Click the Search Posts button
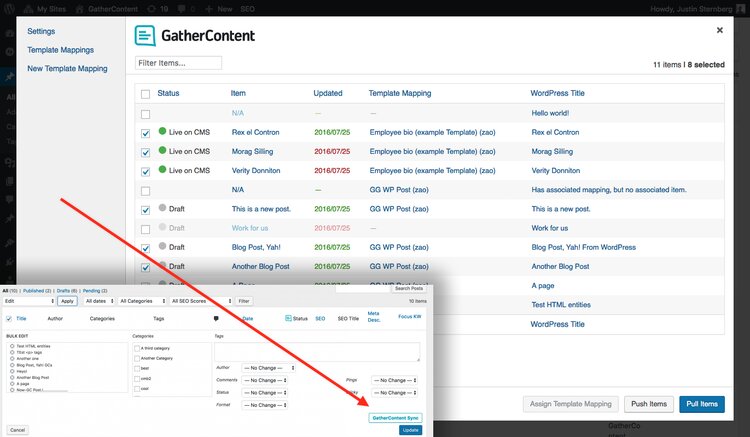The image size is (750, 437). (409, 289)
